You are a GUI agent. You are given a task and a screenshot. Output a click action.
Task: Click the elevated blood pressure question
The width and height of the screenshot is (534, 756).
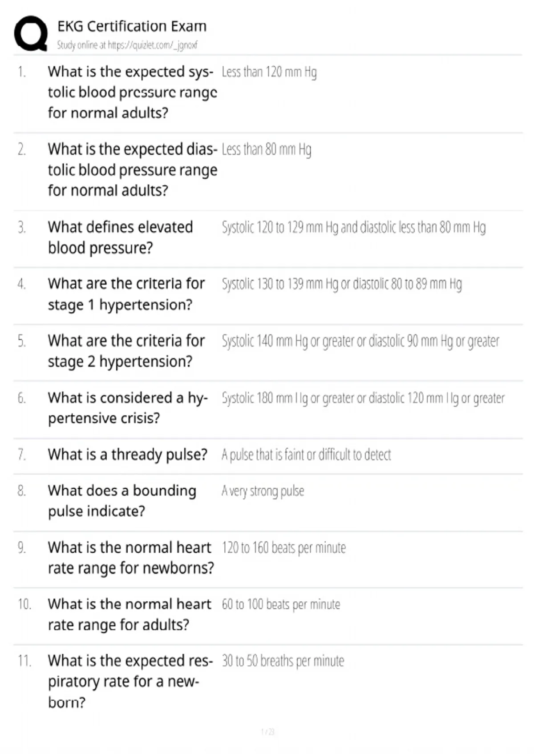coord(121,237)
